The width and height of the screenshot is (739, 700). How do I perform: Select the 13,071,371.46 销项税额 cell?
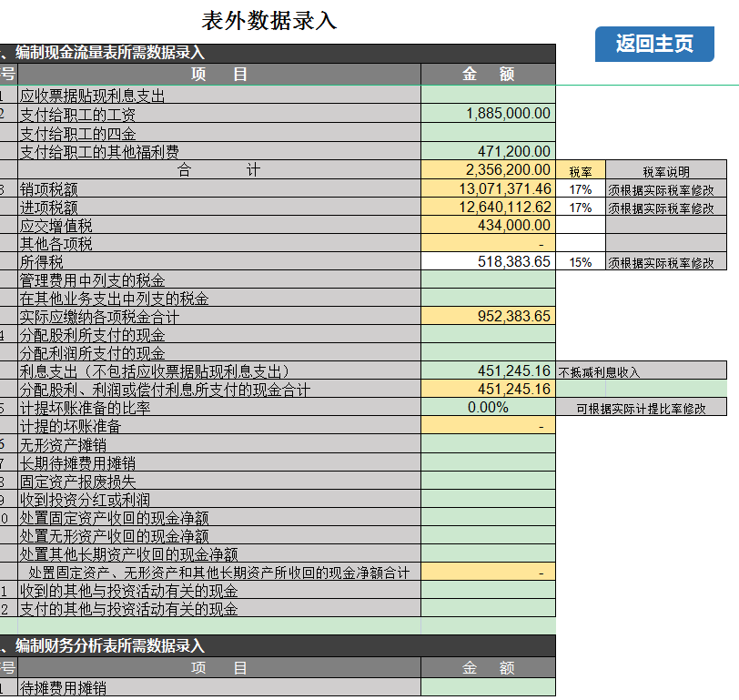pyautogui.click(x=488, y=188)
